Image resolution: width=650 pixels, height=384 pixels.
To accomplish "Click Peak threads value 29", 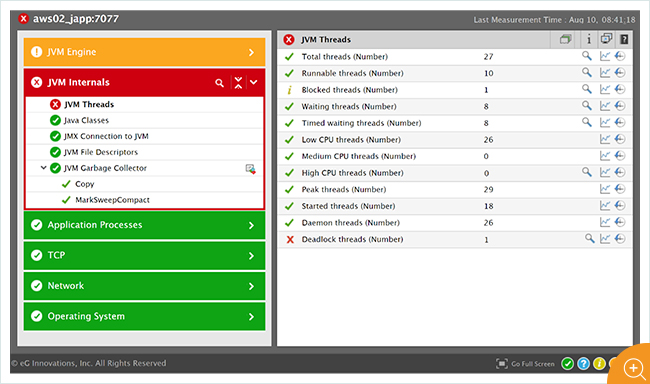I will 488,190.
